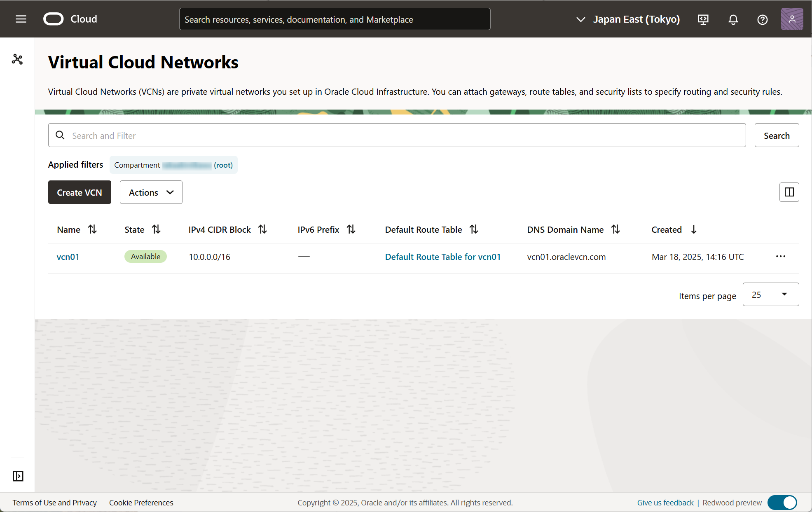Toggle the Redwood preview switch
This screenshot has width=812, height=512.
click(x=782, y=503)
